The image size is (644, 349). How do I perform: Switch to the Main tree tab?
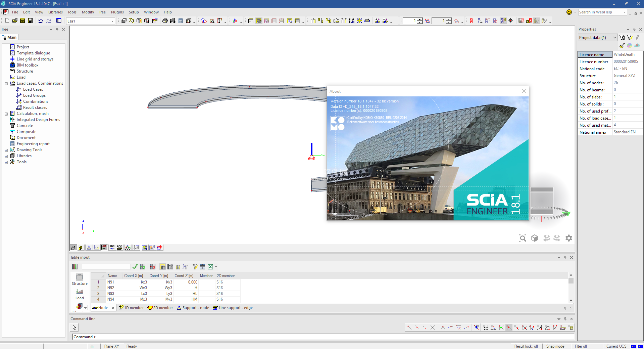[9, 37]
